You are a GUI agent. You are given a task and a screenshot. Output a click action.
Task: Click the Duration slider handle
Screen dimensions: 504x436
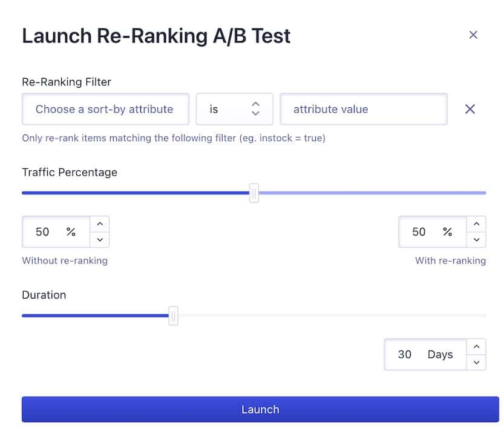[174, 315]
